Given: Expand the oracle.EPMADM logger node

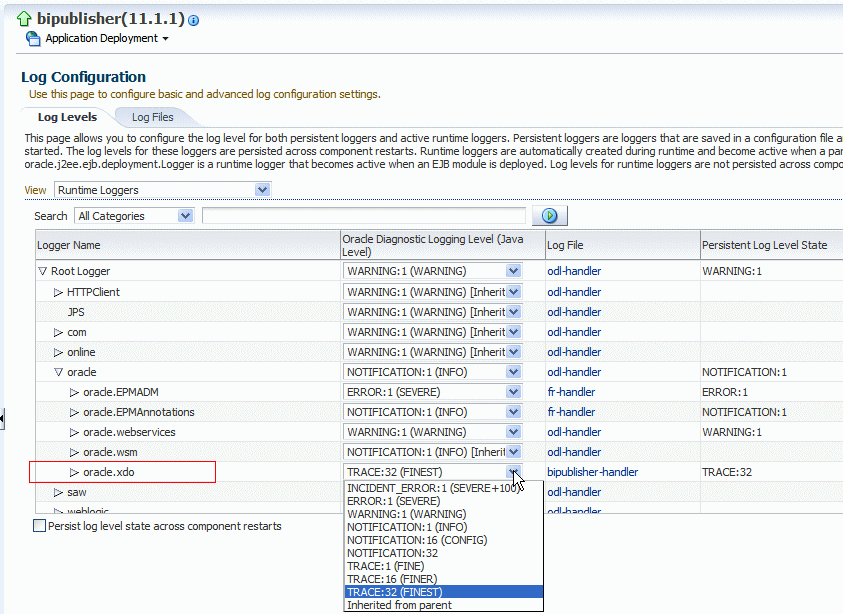Looking at the screenshot, I should 74,392.
